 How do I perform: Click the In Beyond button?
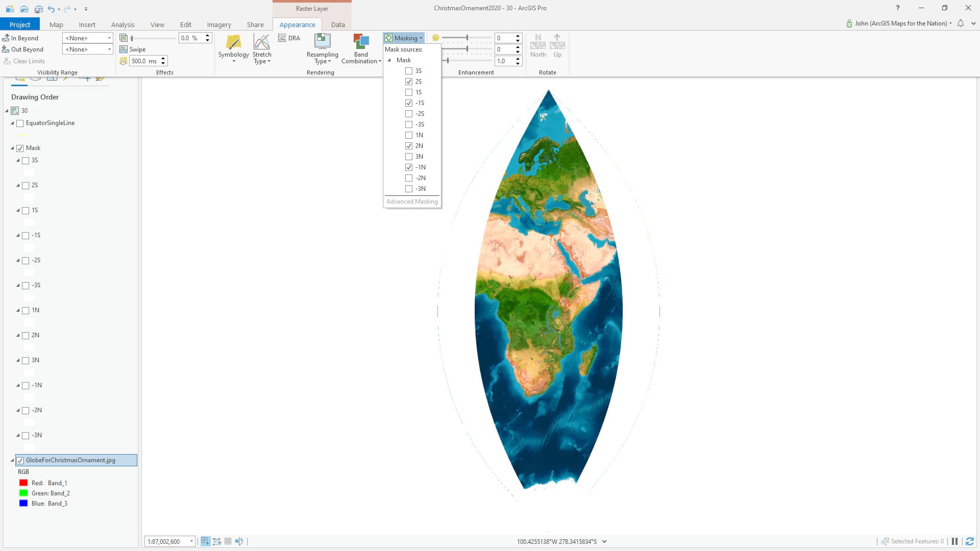pyautogui.click(x=20, y=38)
